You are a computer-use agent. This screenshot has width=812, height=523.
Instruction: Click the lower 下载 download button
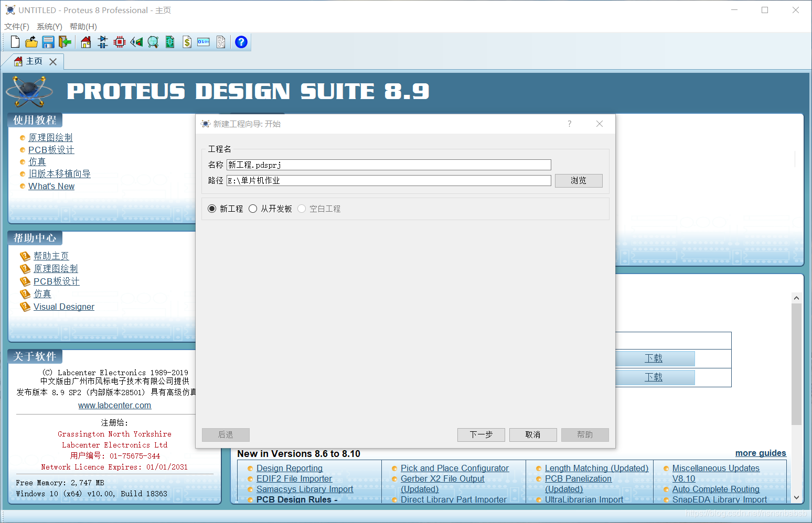point(654,377)
